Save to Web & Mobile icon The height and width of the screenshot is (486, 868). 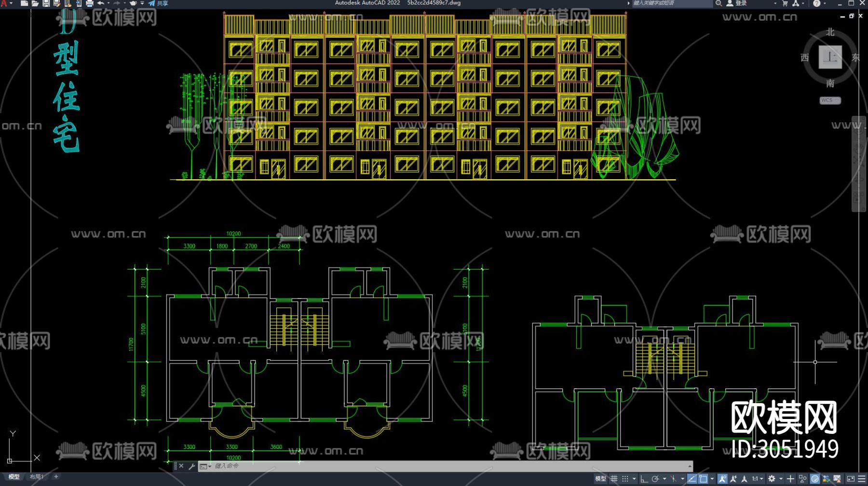click(79, 3)
